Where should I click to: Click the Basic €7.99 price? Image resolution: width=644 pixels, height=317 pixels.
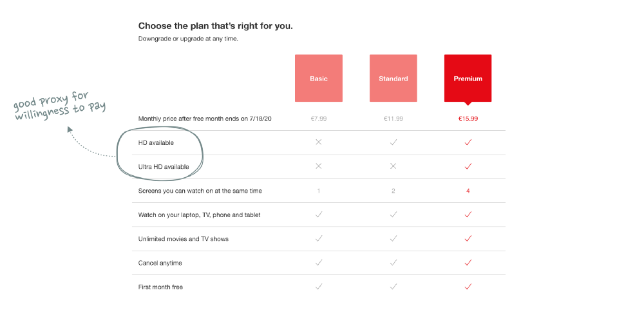[x=319, y=119]
